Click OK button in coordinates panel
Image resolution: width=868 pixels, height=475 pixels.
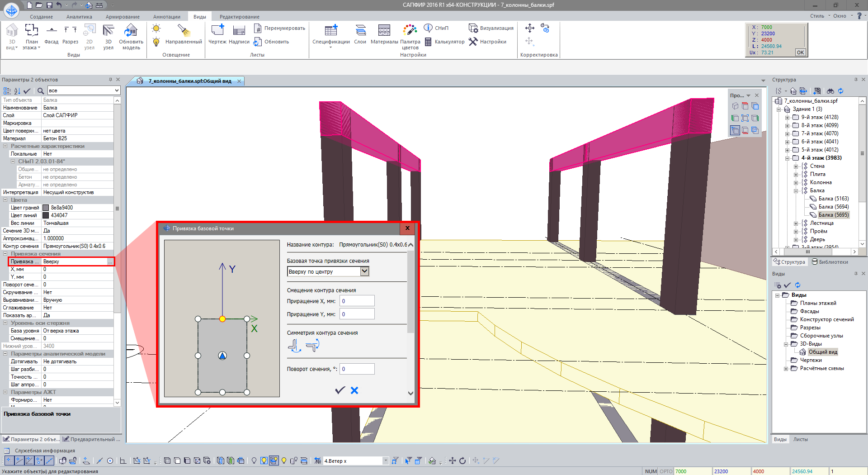pos(800,52)
